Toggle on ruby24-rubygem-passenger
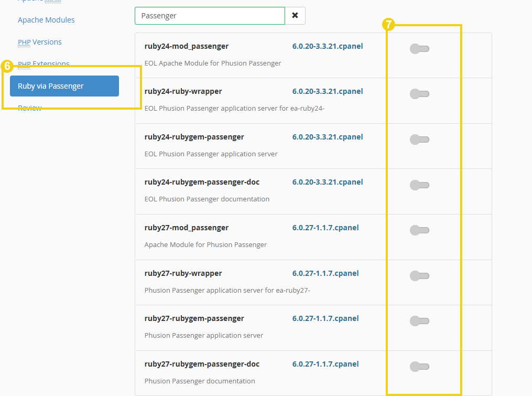Viewport: 532px width, 396px height. tap(419, 140)
